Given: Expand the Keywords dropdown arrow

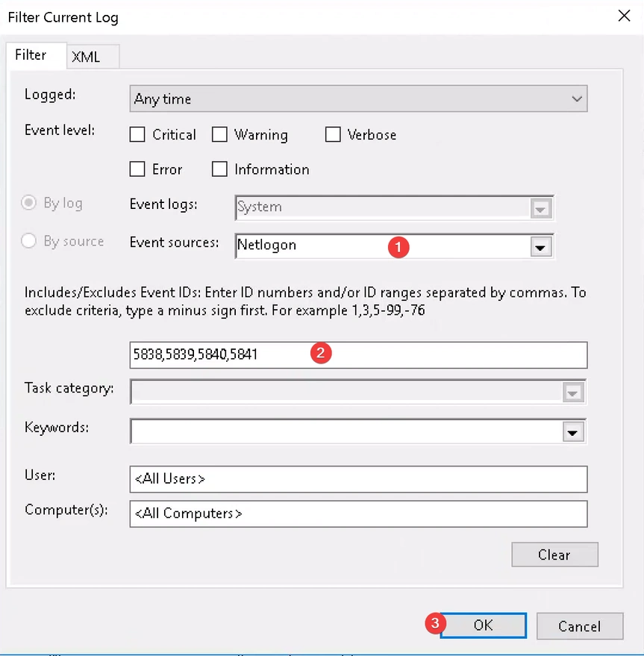Looking at the screenshot, I should pos(572,432).
